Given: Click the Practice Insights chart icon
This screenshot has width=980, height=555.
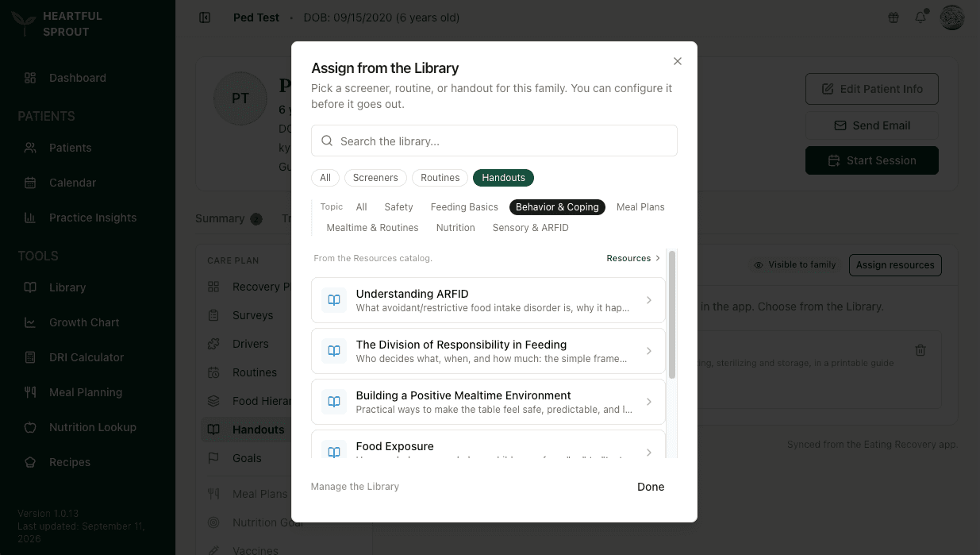Looking at the screenshot, I should pyautogui.click(x=30, y=218).
